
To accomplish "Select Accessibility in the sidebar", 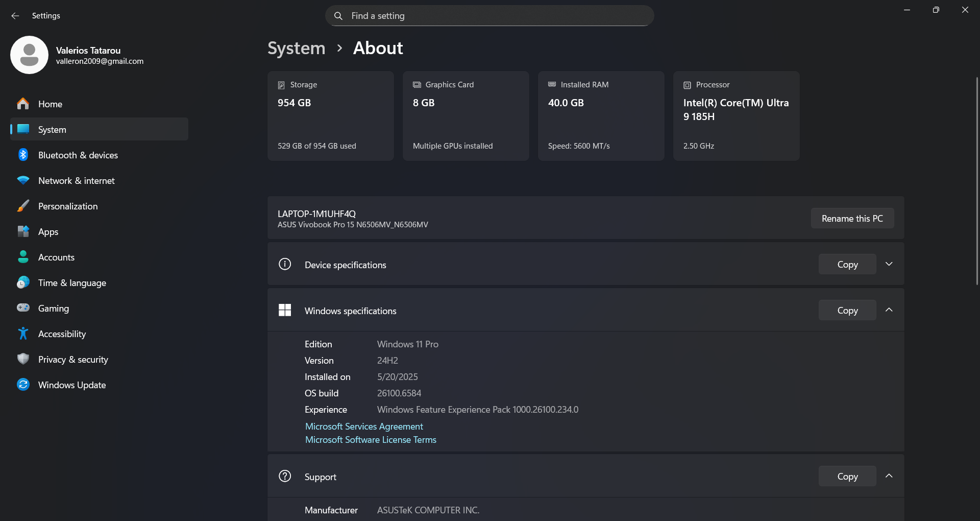I will (x=99, y=334).
